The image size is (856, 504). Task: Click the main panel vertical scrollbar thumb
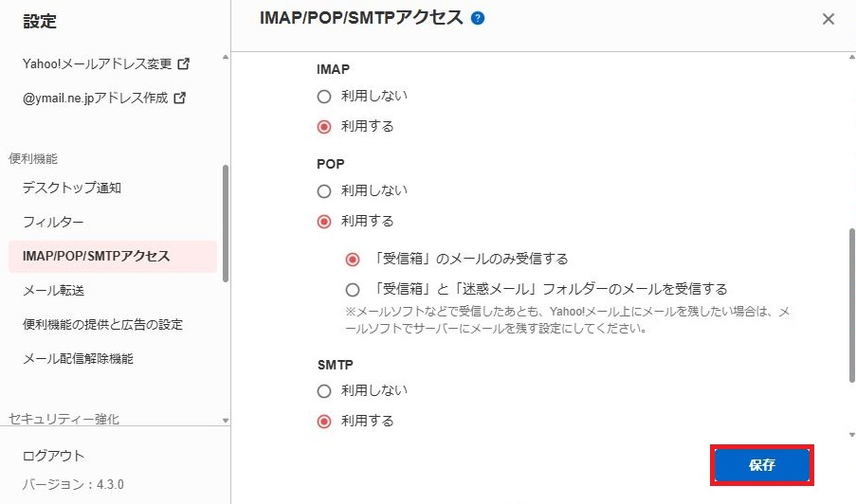(x=851, y=303)
